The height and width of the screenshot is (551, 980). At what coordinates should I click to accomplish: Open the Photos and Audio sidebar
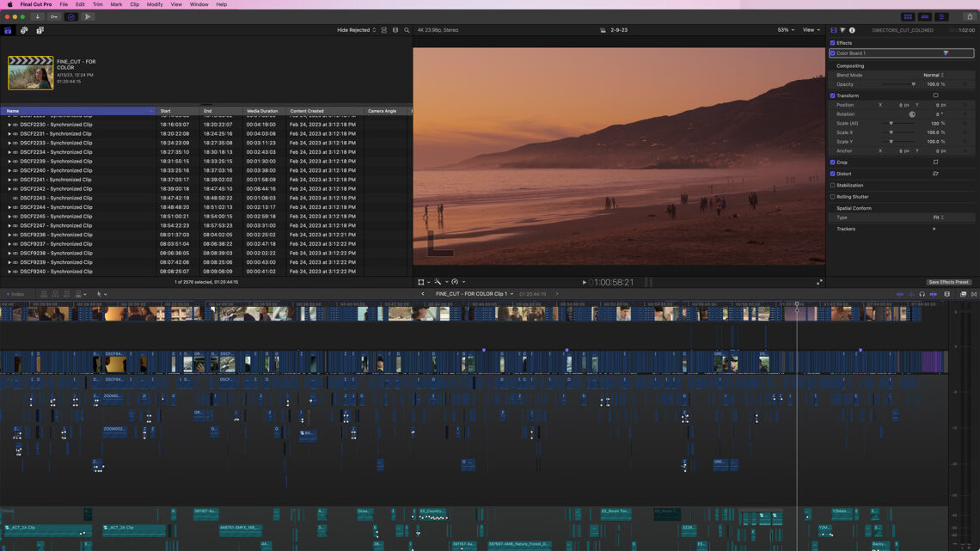(x=24, y=30)
